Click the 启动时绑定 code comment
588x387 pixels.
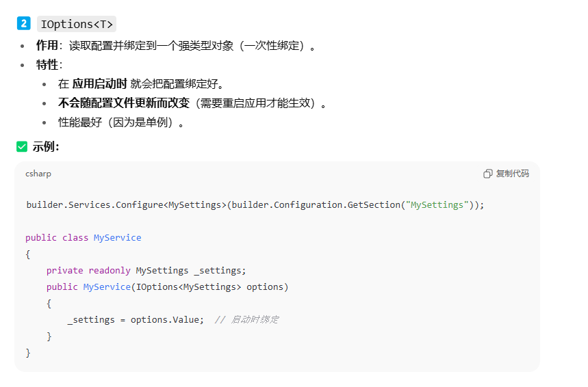247,320
